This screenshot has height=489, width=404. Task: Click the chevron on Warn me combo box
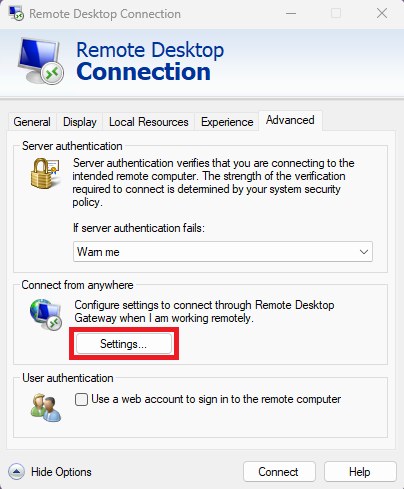tap(364, 252)
